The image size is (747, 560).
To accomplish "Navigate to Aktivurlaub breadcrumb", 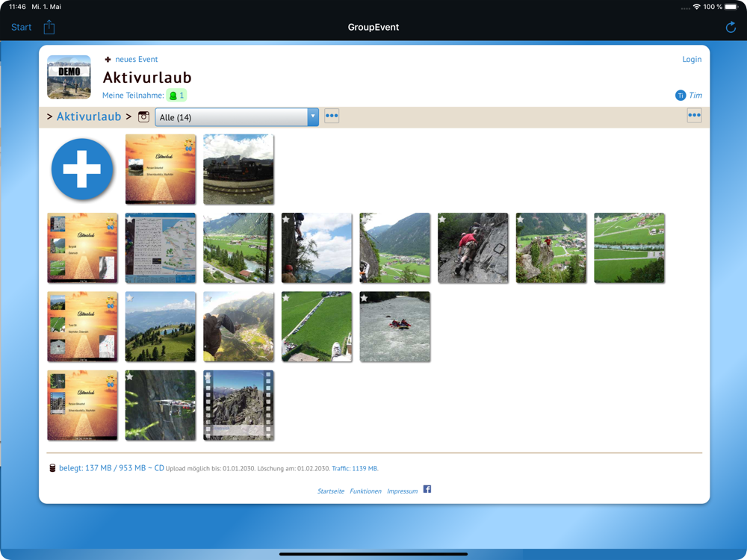I will 89,116.
